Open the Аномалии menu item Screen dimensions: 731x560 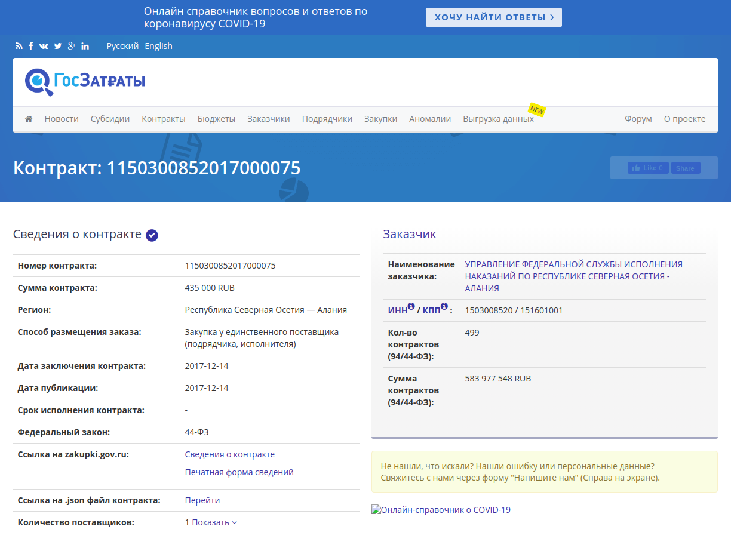click(x=429, y=119)
